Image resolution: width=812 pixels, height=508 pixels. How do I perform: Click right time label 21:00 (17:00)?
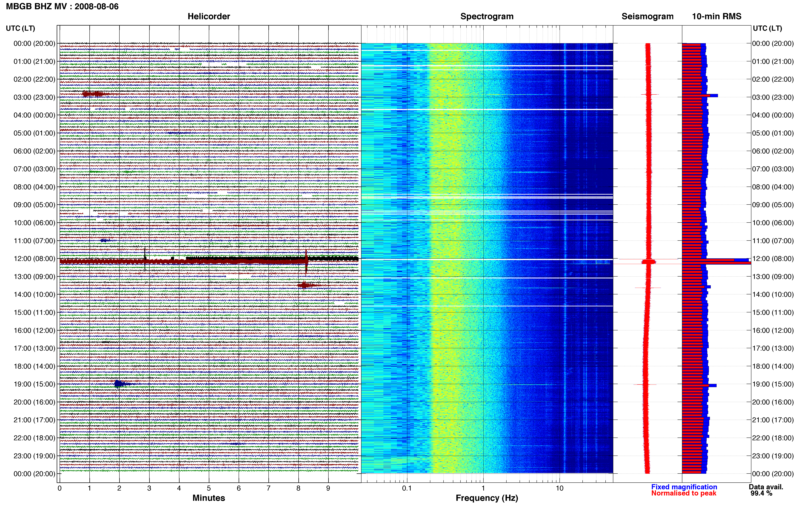click(x=773, y=420)
